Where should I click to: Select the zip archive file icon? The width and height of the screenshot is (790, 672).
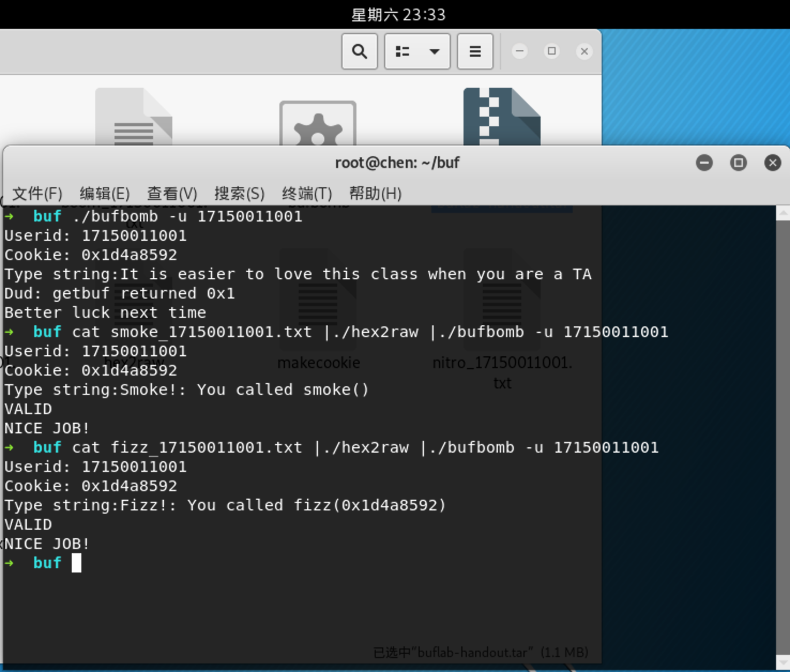502,117
